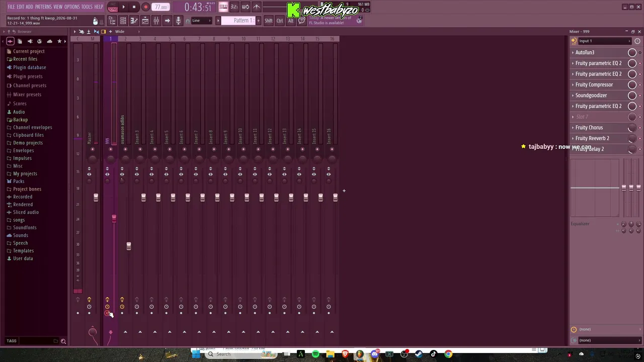Click the microphone recording icon in toolbar
Image resolution: width=644 pixels, height=362 pixels.
[178, 21]
